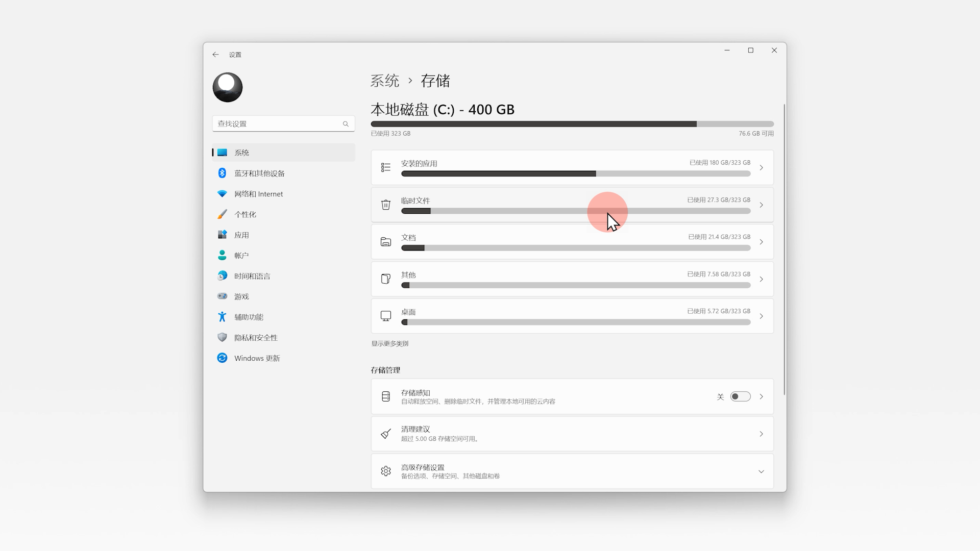Open Privacy and security settings
This screenshot has height=551, width=980.
click(x=256, y=338)
